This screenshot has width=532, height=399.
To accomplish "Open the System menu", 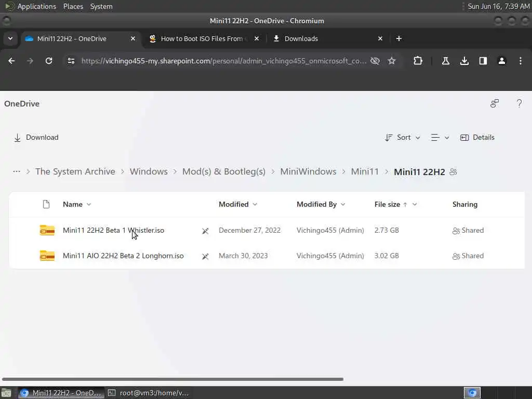I will pos(101,6).
